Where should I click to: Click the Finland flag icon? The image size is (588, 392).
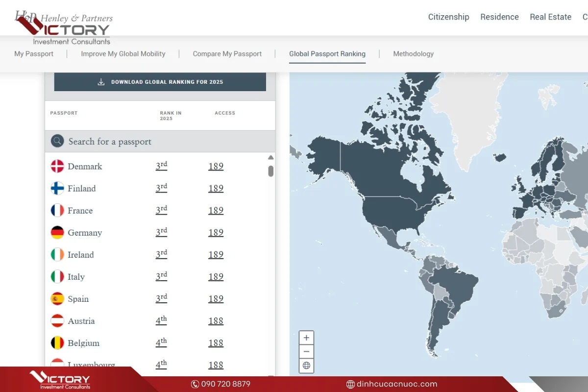pyautogui.click(x=57, y=188)
